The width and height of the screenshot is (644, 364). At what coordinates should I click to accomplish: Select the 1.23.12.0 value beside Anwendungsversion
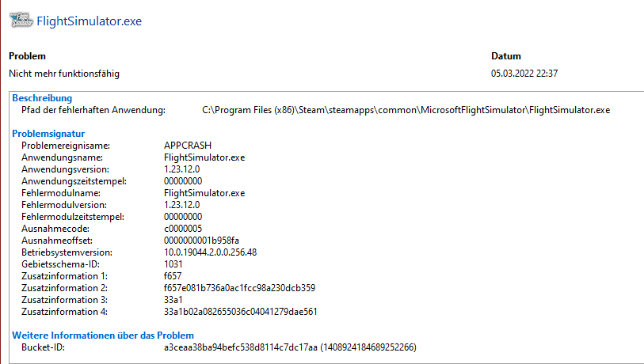pos(182,169)
